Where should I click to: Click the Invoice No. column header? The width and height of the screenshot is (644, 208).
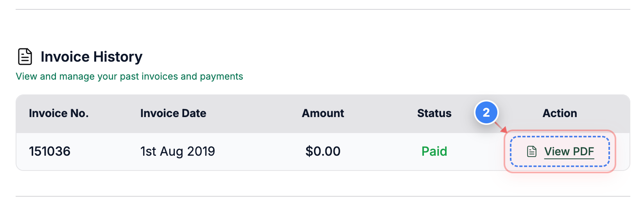coord(59,113)
